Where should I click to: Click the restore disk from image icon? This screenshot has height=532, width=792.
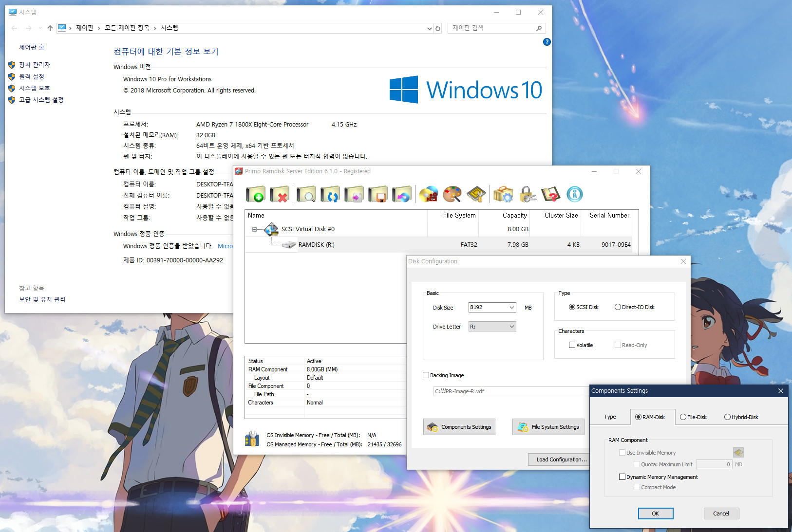[402, 194]
